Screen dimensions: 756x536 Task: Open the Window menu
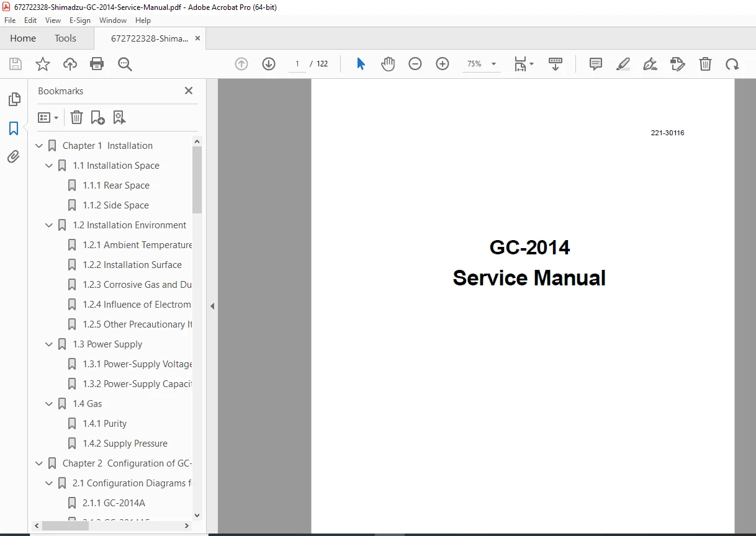(x=113, y=20)
